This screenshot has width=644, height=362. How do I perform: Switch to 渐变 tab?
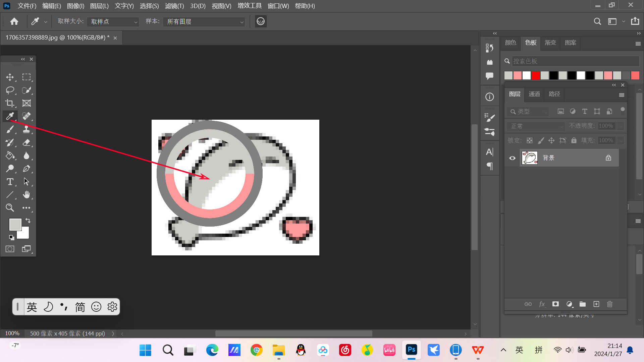click(x=550, y=43)
